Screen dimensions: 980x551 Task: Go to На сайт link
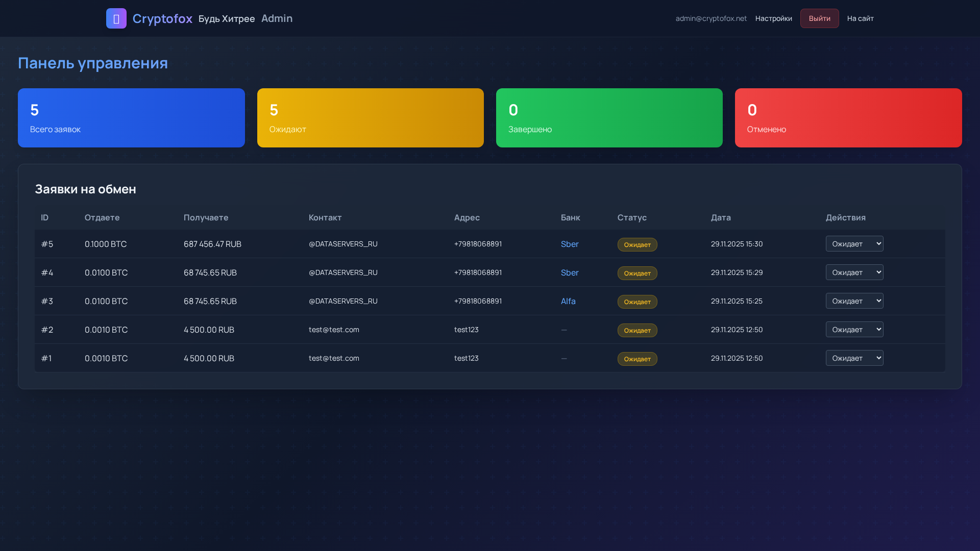coord(860,18)
